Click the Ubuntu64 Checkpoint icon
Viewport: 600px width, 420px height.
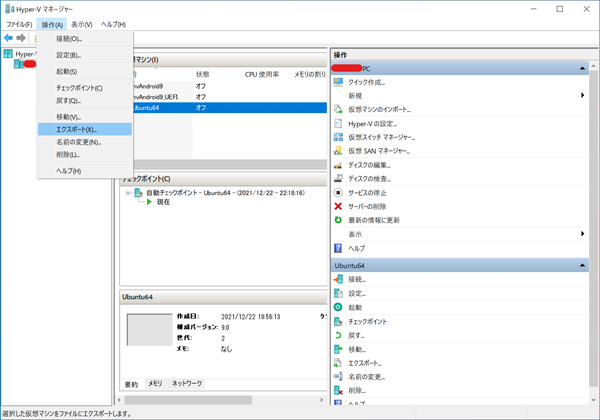click(338, 322)
